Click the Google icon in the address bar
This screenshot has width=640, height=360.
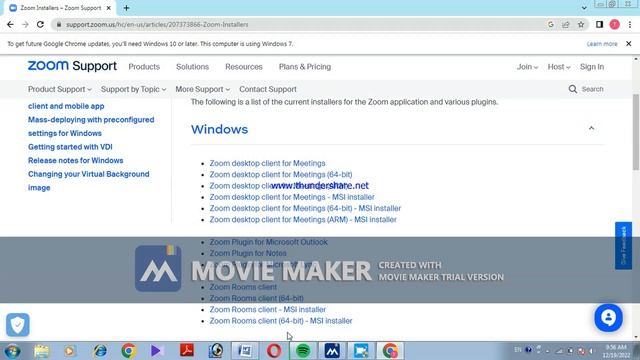click(551, 24)
